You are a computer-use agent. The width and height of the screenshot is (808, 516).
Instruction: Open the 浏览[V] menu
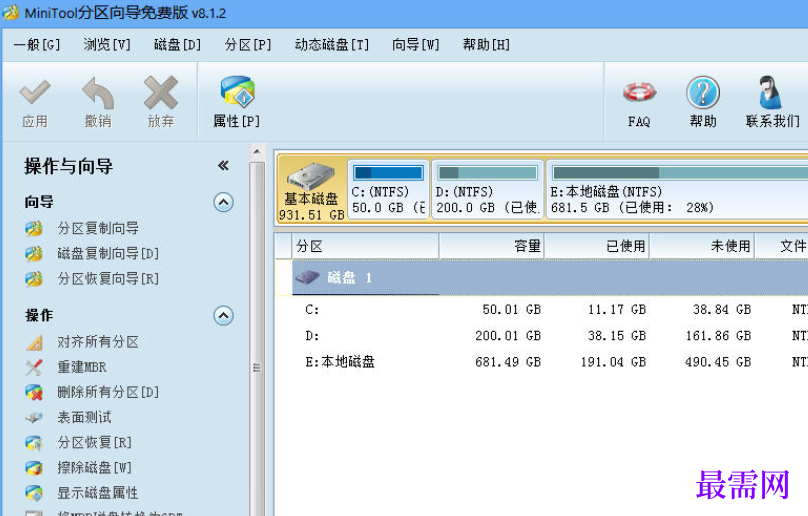107,45
